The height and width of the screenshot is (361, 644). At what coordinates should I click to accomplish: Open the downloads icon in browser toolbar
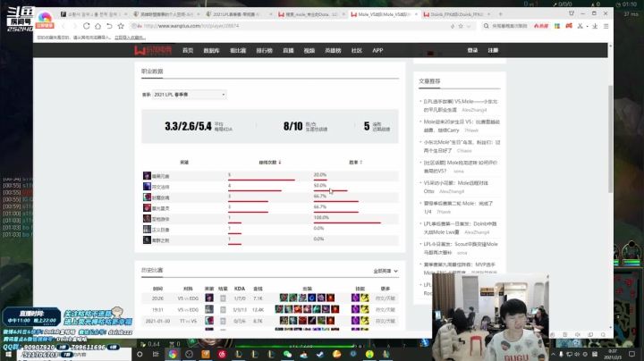point(595,26)
